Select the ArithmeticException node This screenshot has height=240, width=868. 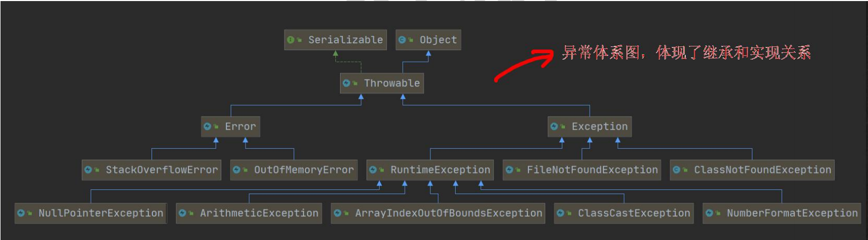249,213
